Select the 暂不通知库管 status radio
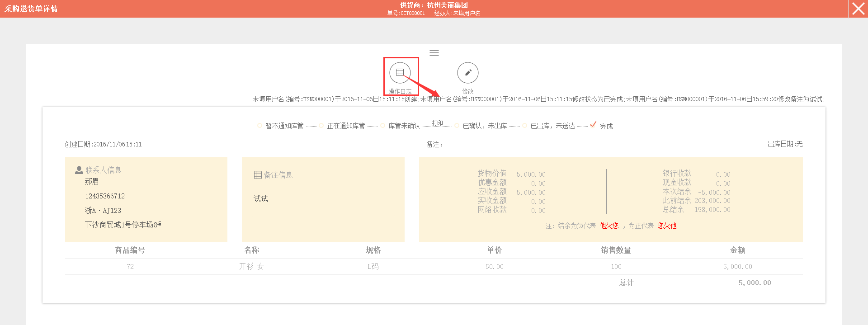This screenshot has height=325, width=868. (259, 126)
